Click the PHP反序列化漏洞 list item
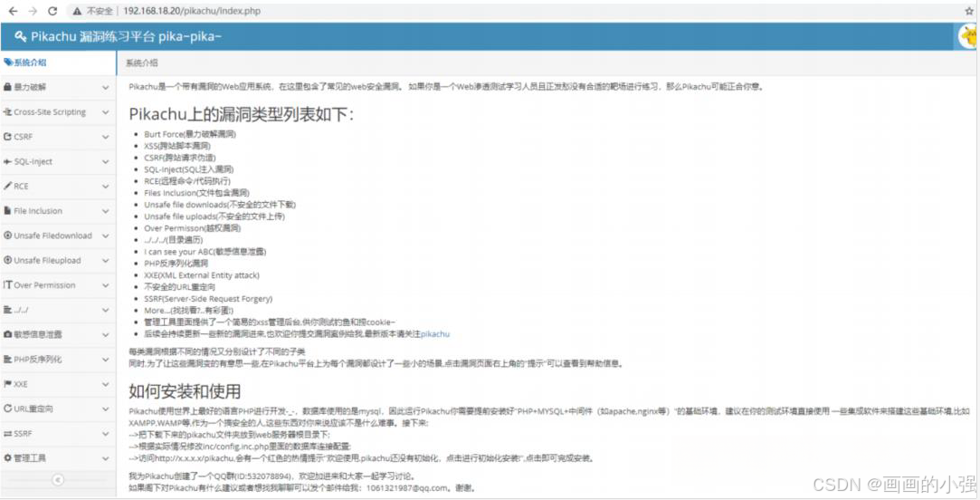Viewport: 980px width, 500px height. (x=176, y=264)
